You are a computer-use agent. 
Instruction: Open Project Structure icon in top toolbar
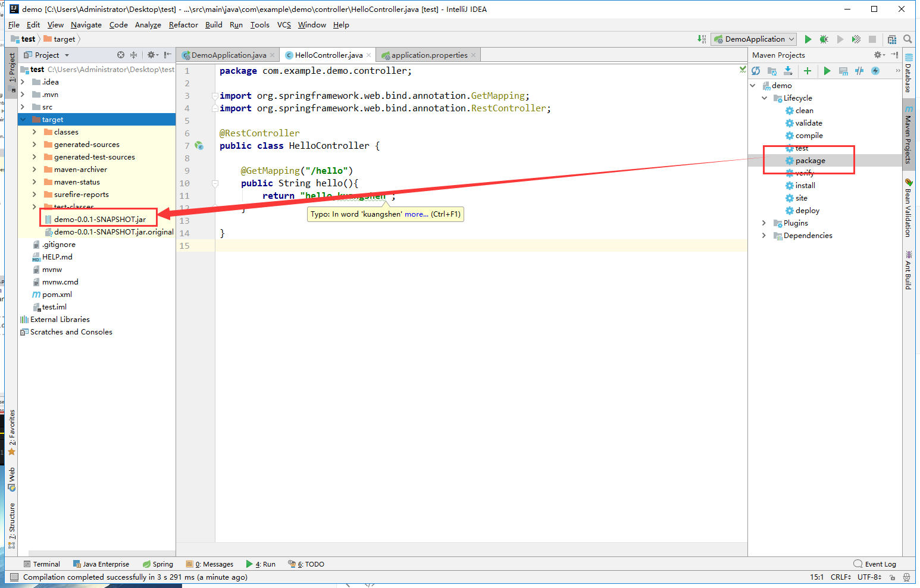(x=891, y=39)
